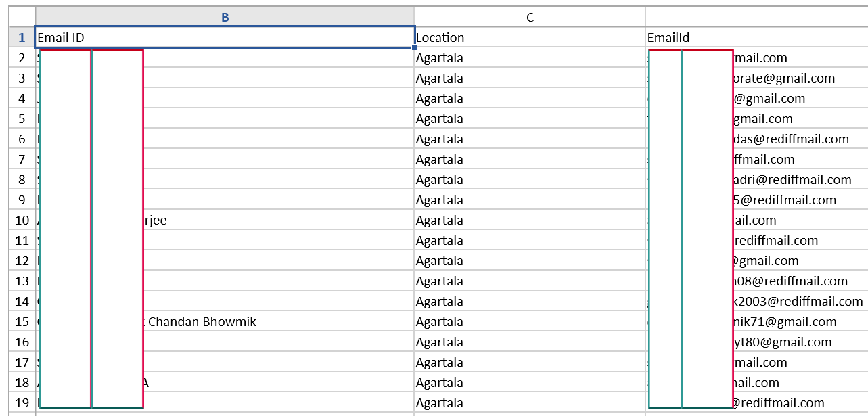Image resolution: width=868 pixels, height=416 pixels.
Task: Click the Agartala cell in row 2
Action: pyautogui.click(x=530, y=57)
